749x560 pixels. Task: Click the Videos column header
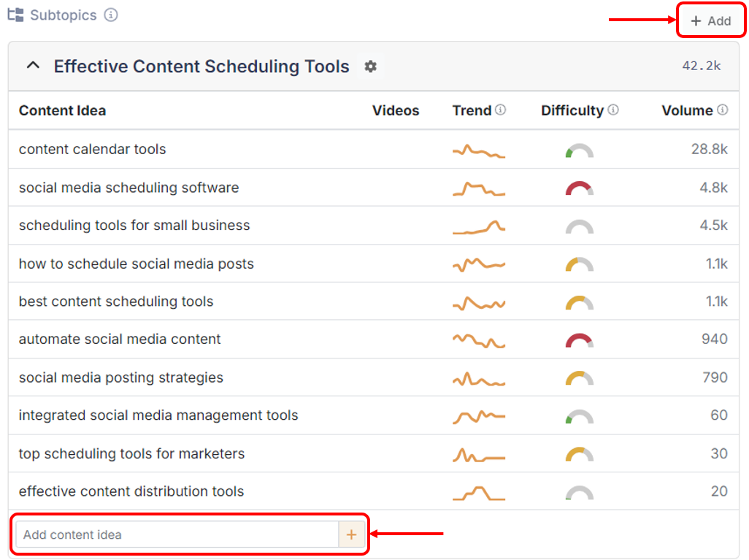[x=395, y=110]
